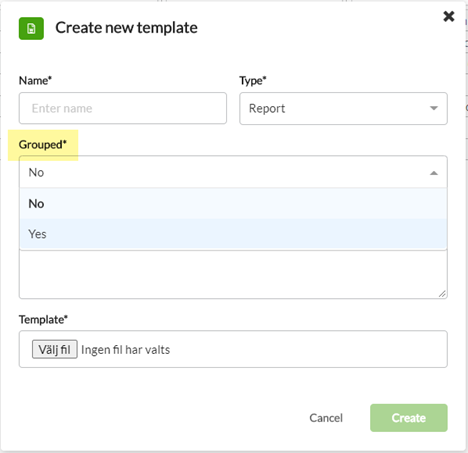Click the Create new template heading
This screenshot has height=453, width=468.
pos(126,28)
